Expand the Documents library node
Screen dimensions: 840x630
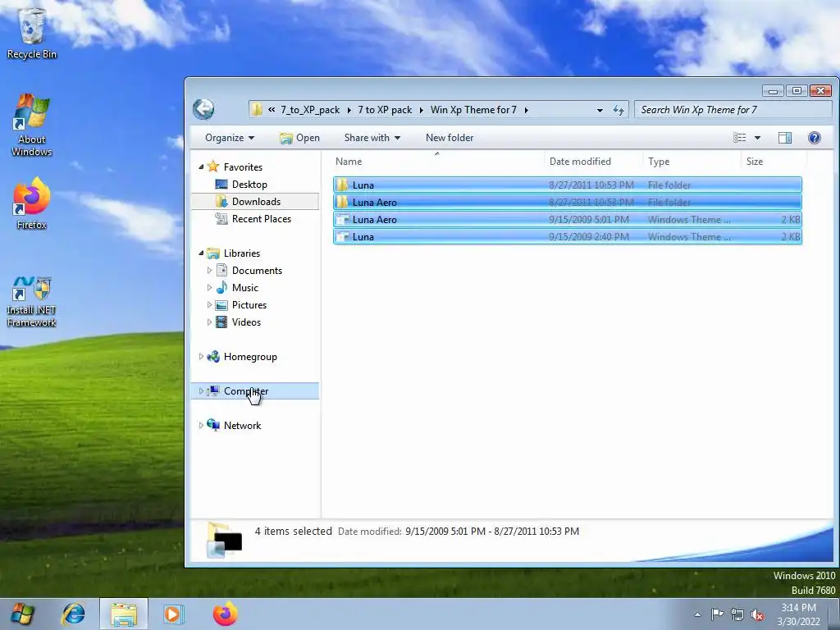pos(209,271)
